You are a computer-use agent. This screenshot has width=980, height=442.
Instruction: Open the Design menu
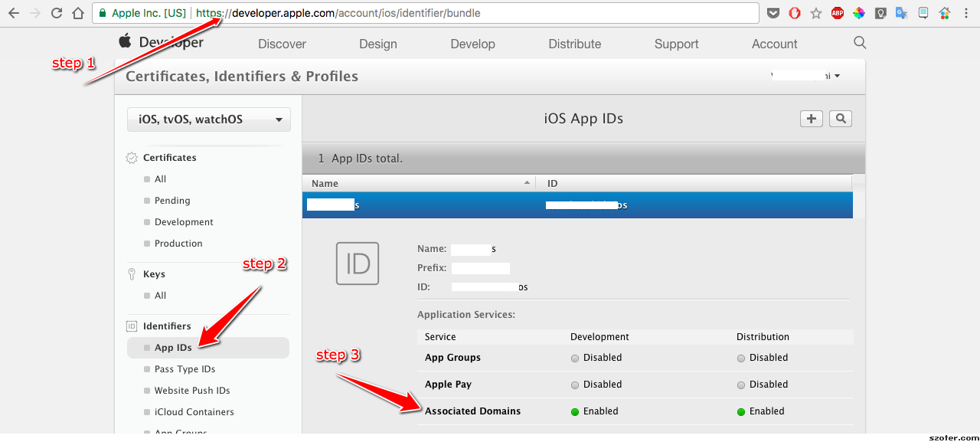378,44
